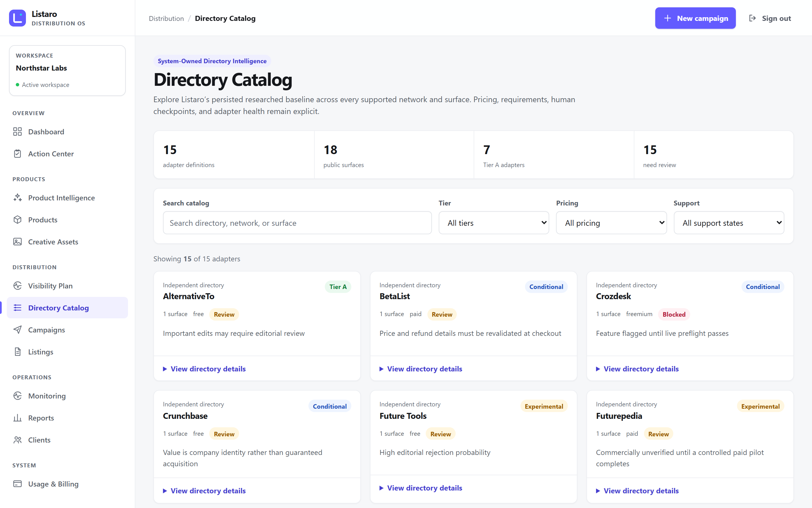Click the Listings document icon
The image size is (812, 508).
click(17, 352)
